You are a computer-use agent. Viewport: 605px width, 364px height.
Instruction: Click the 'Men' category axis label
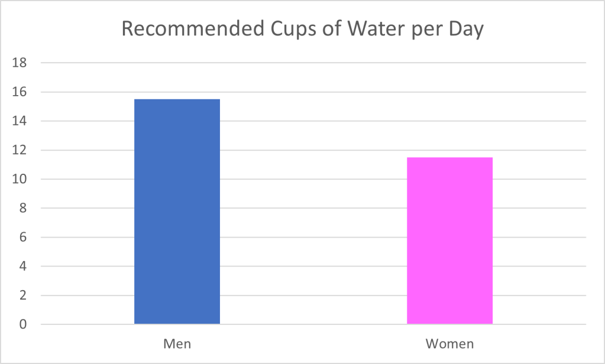(x=177, y=343)
